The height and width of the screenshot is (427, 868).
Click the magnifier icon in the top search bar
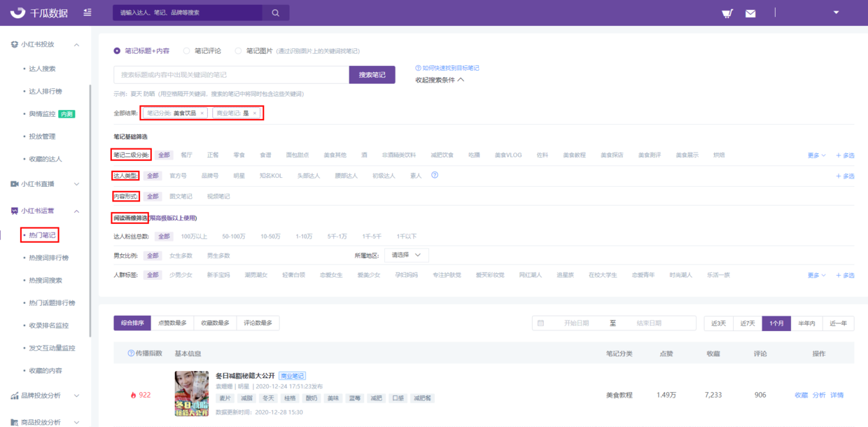click(275, 12)
